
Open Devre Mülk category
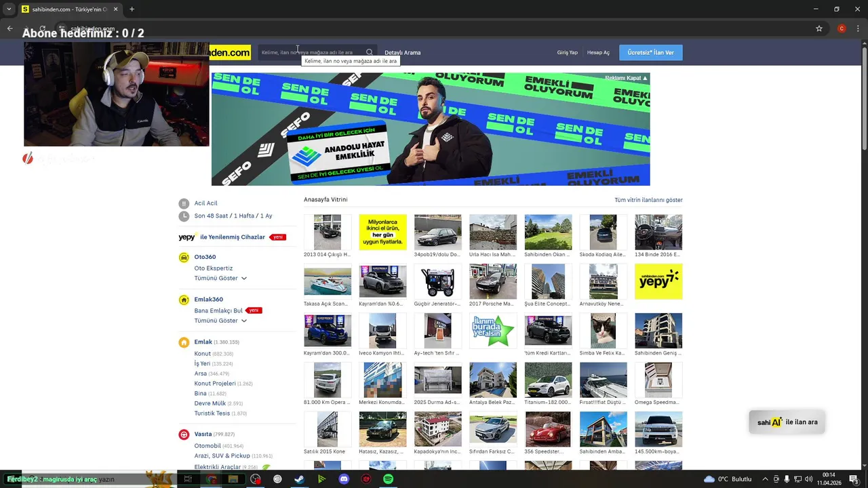210,403
